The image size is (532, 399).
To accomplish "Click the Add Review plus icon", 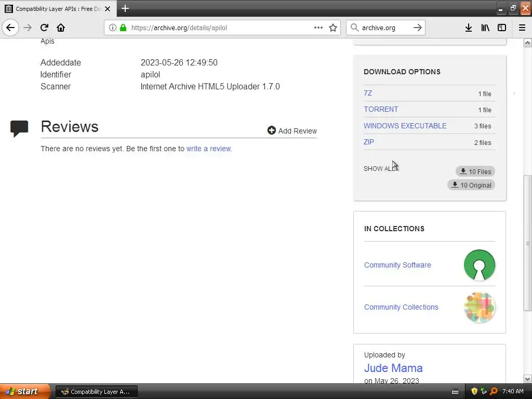I will pyautogui.click(x=271, y=130).
